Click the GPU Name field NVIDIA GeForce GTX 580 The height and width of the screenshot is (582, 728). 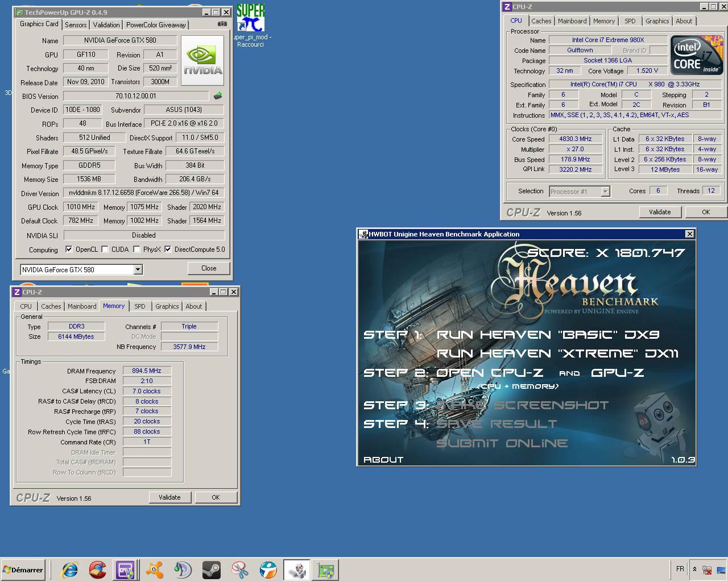[119, 40]
